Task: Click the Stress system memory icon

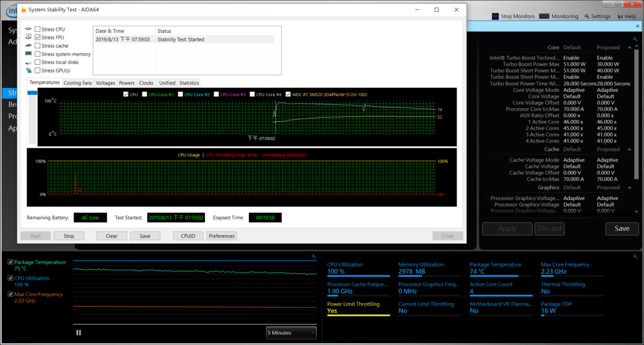Action: 28,54
